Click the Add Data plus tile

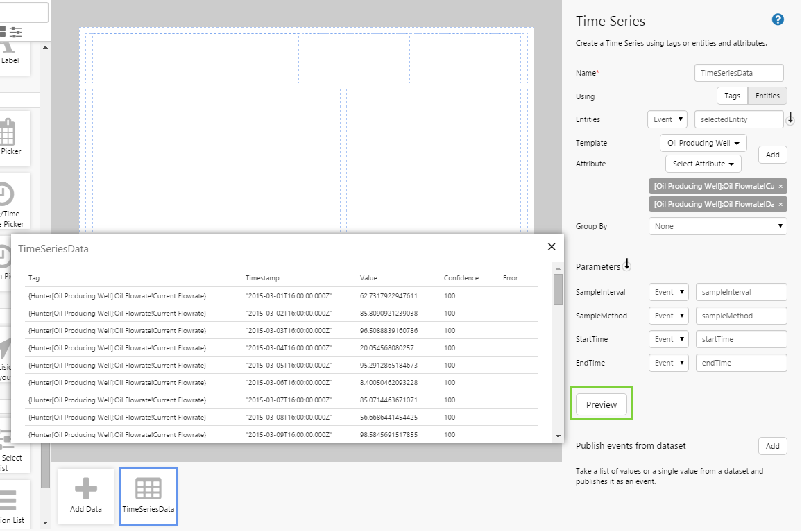[86, 495]
